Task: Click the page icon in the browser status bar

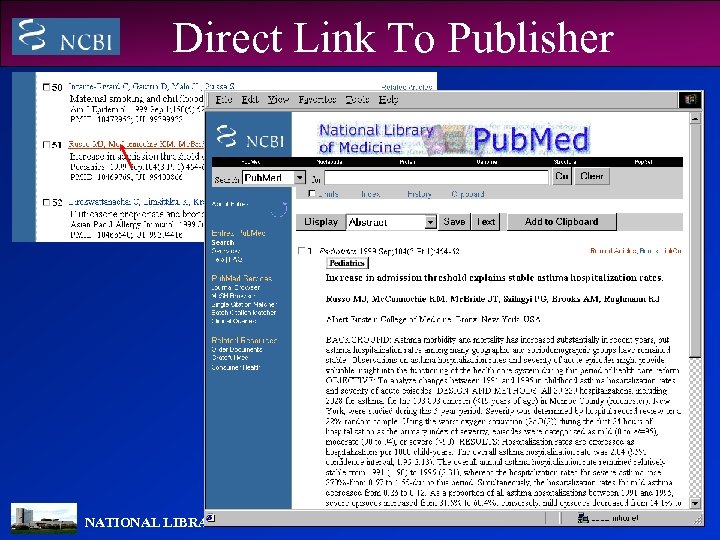Action: point(210,518)
